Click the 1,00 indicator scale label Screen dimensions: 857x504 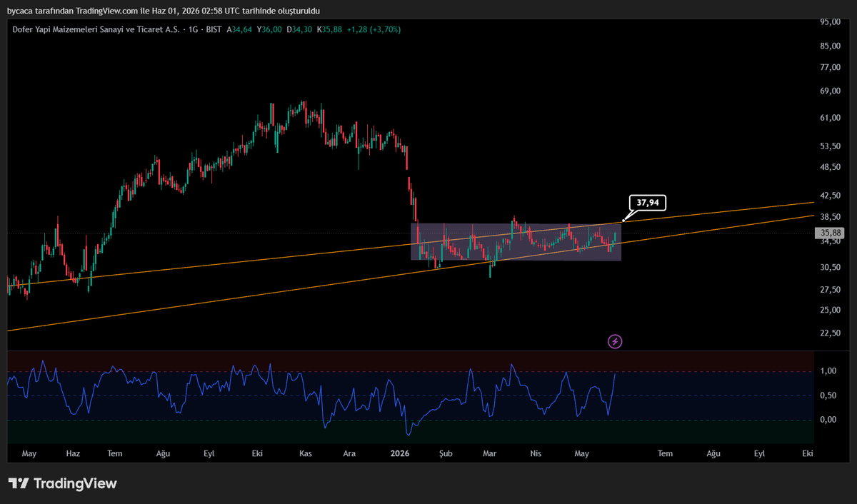coord(828,371)
